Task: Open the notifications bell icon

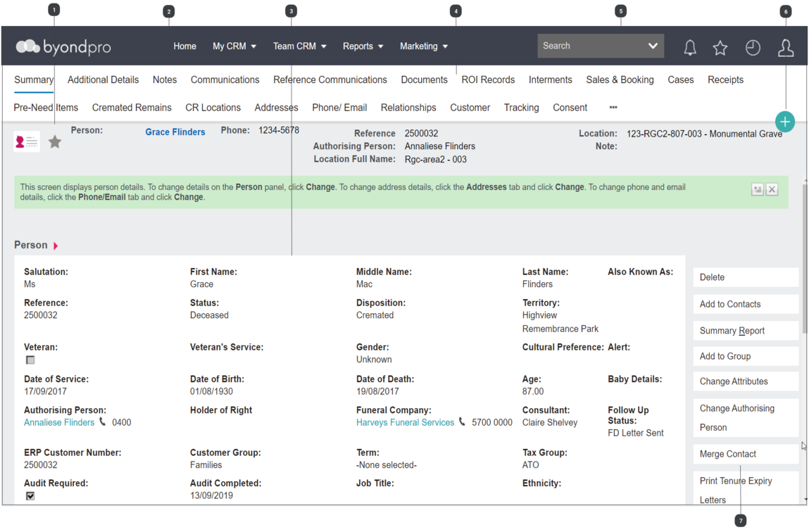Action: [x=690, y=47]
